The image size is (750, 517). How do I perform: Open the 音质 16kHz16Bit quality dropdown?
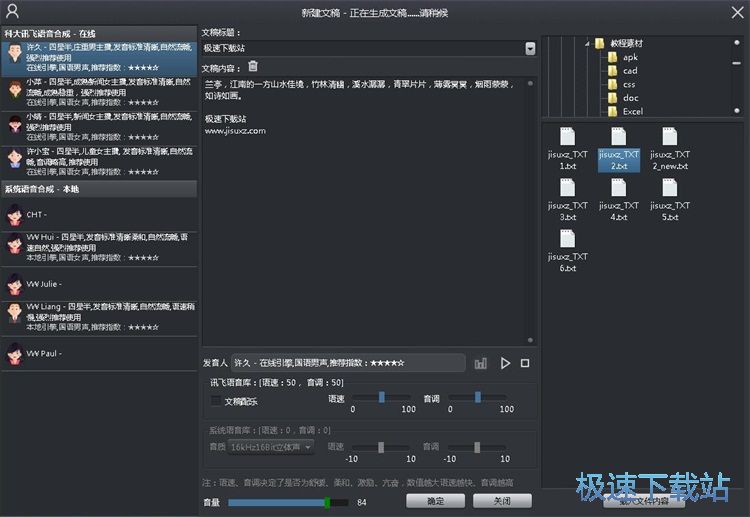271,447
